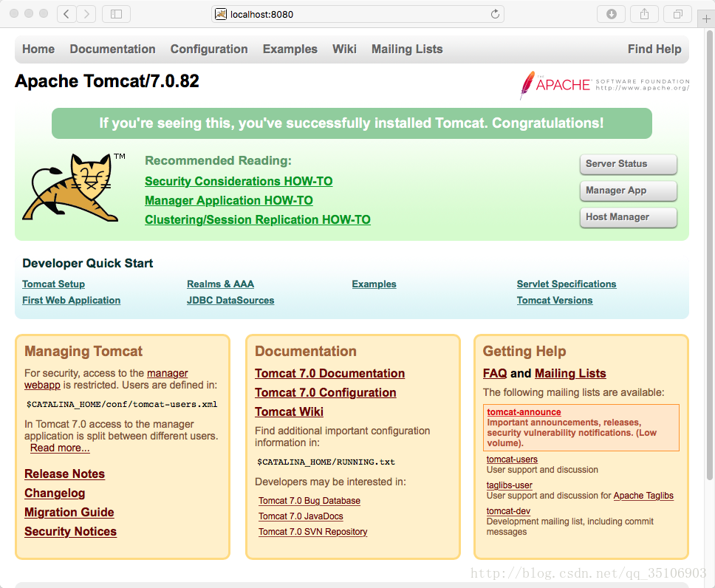Viewport: 715px width, 588px height.
Task: Click the site favicon in the address bar
Action: (221, 14)
